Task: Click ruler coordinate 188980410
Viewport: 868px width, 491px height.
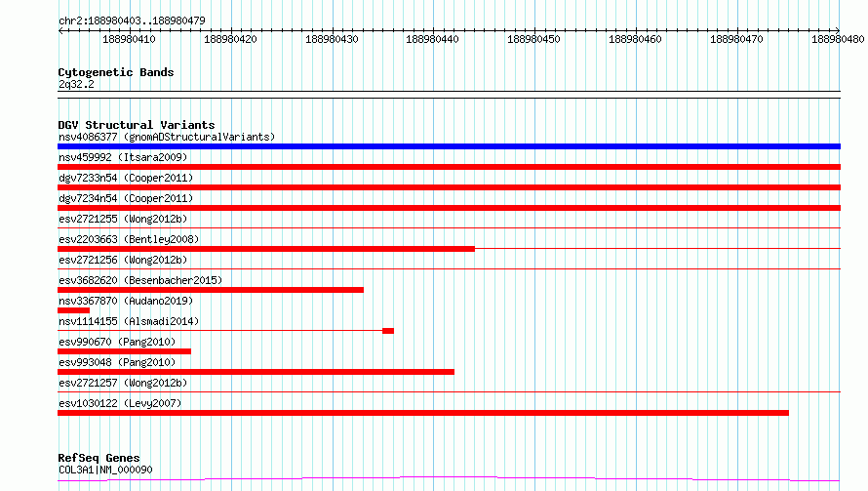Action: tap(129, 39)
